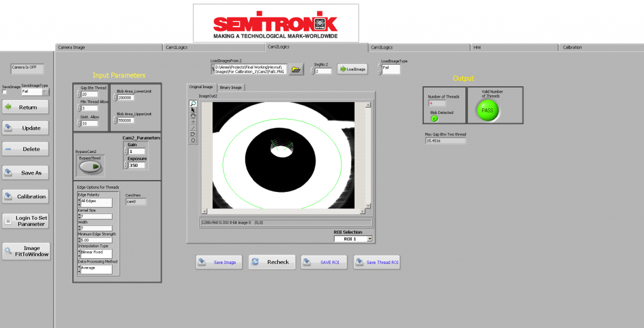
Task: Expand the SaveImageType dropdown
Action: click(x=45, y=92)
